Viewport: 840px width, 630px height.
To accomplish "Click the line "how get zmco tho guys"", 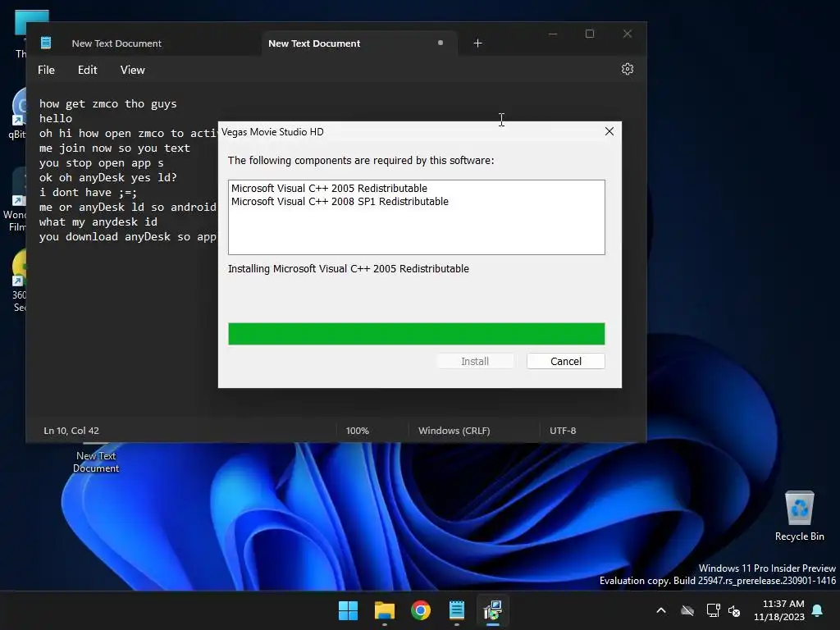I will [x=107, y=104].
